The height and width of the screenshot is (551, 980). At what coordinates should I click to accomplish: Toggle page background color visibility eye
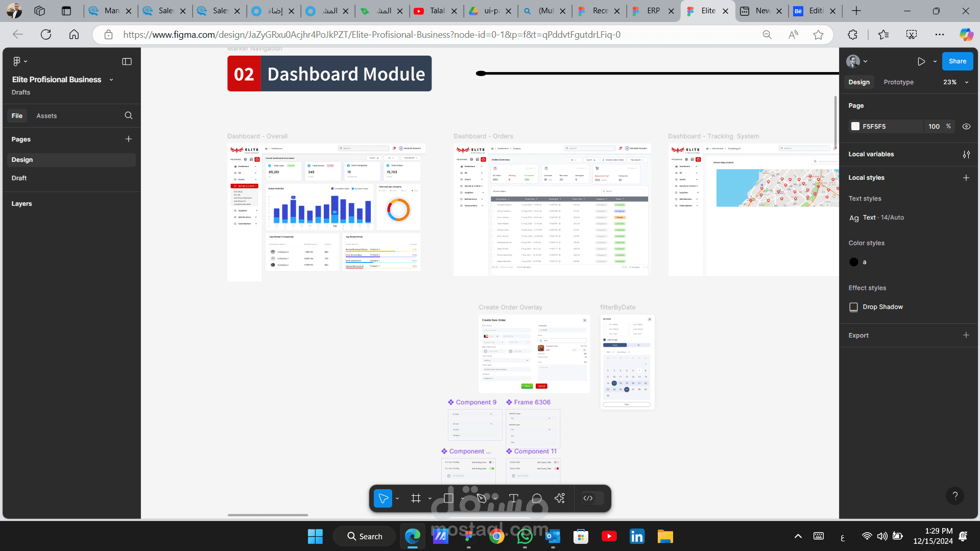pos(966,127)
